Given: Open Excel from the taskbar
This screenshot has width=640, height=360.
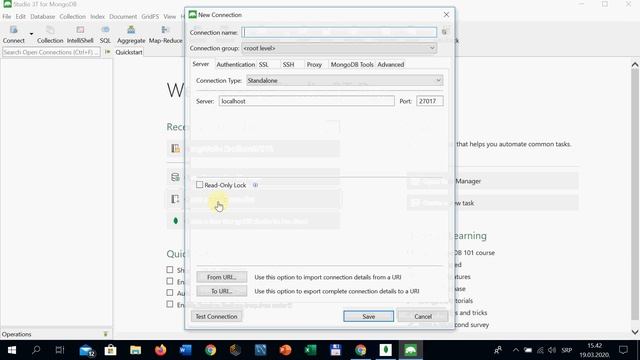Looking at the screenshot, I should pyautogui.click(x=311, y=350).
